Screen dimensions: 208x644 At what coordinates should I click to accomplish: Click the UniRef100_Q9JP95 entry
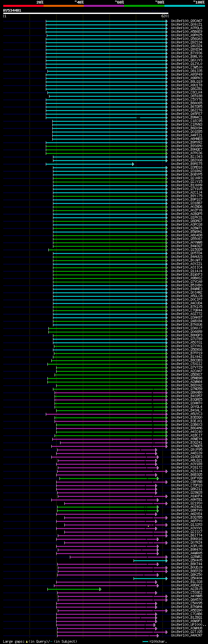(x=187, y=450)
